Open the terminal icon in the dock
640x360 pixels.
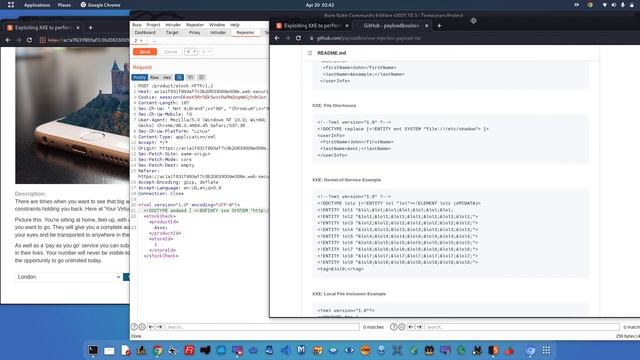point(93,350)
